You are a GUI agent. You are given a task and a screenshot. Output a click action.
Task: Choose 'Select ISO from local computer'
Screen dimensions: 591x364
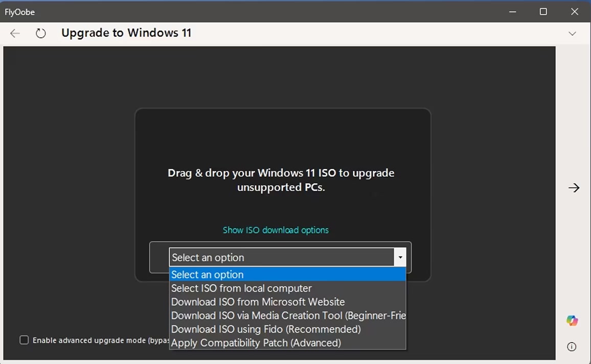coord(288,288)
